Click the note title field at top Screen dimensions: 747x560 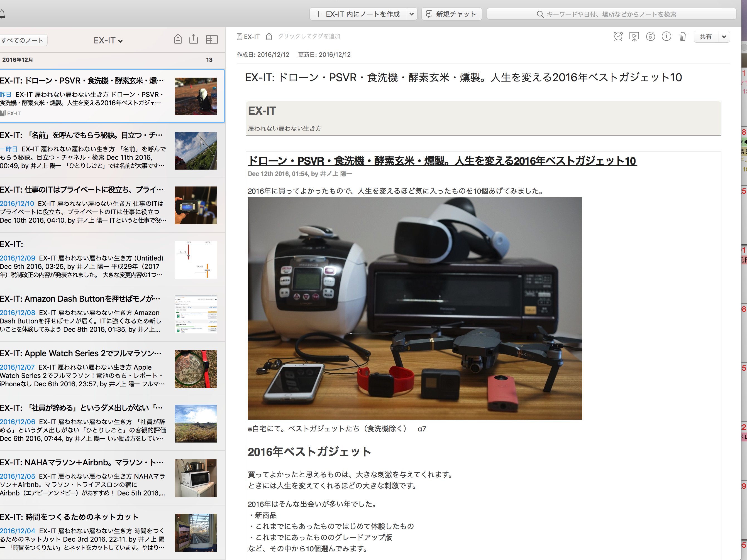(x=463, y=77)
